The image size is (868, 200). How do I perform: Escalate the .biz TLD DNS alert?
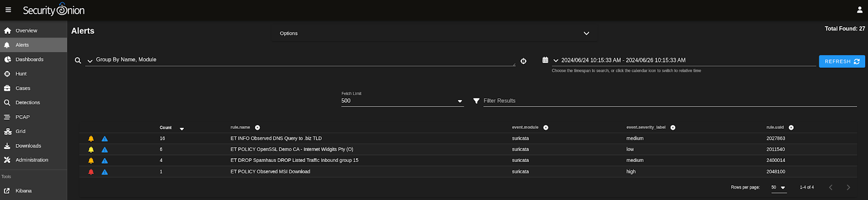tap(105, 139)
